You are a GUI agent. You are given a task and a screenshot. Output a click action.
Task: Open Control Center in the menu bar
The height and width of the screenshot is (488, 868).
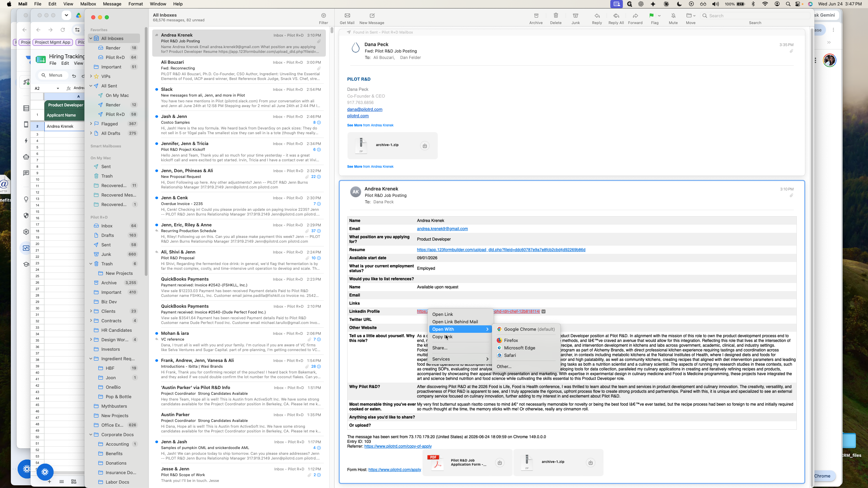coord(798,4)
